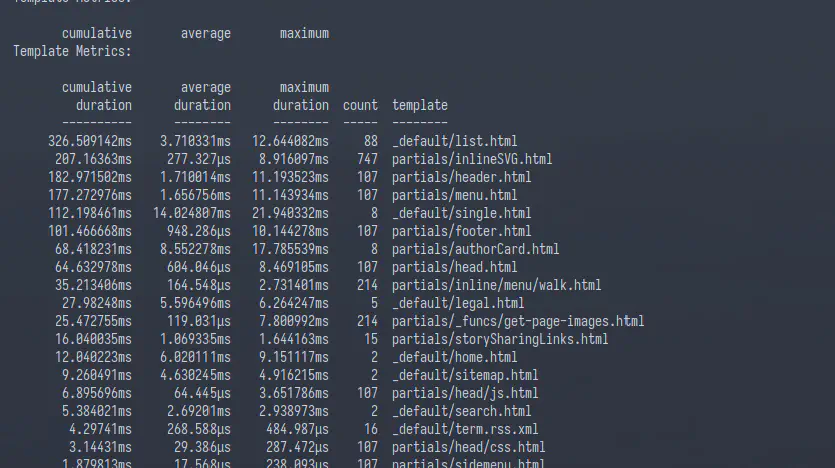Click maximum duration 21.940332ms
Image resolution: width=835 pixels, height=468 pixels.
pos(290,214)
